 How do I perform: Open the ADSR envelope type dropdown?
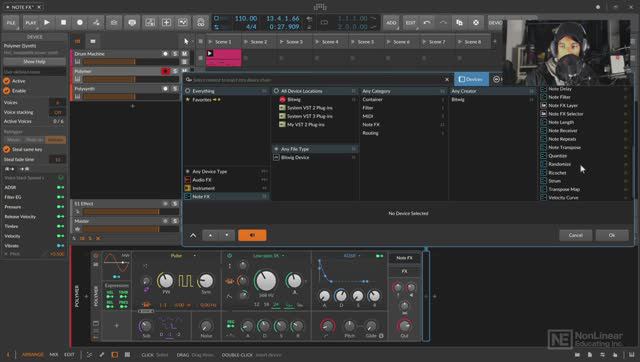click(352, 256)
